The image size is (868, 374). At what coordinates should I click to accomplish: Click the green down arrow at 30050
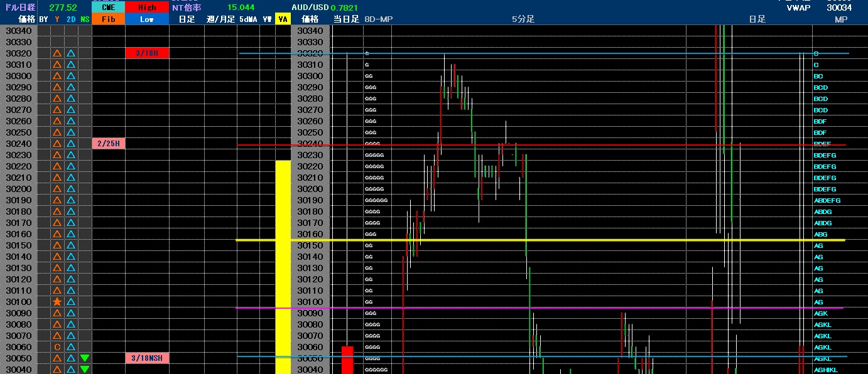(85, 358)
